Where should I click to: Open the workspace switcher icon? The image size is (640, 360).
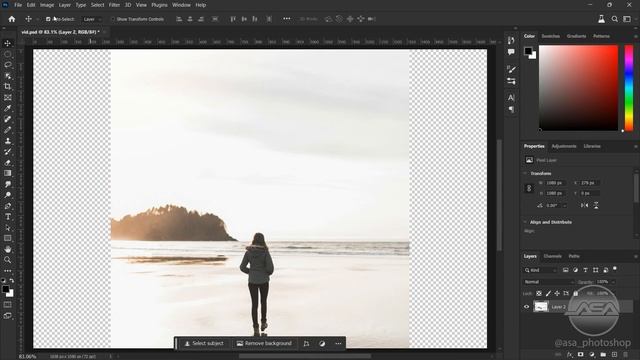(x=627, y=19)
